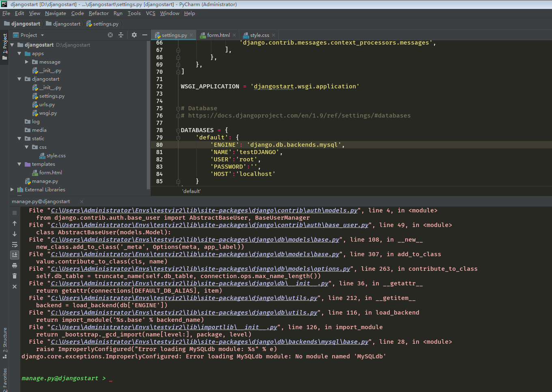The height and width of the screenshot is (392, 552).
Task: Select urls.py in project tree
Action: click(47, 105)
